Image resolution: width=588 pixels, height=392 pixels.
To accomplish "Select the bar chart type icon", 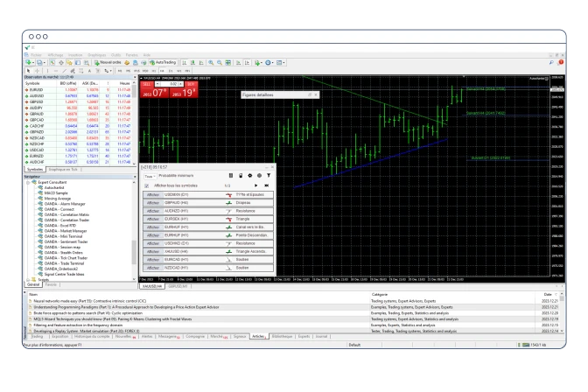I will coord(184,63).
